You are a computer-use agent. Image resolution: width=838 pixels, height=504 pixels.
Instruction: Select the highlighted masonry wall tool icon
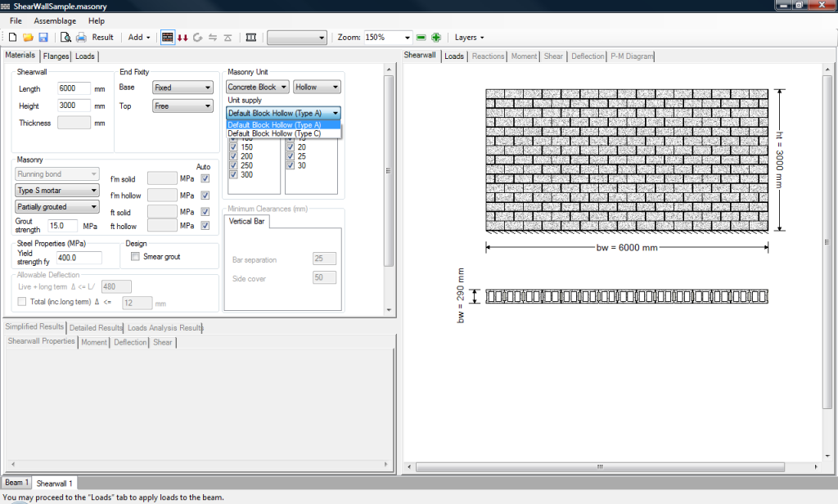coord(169,37)
